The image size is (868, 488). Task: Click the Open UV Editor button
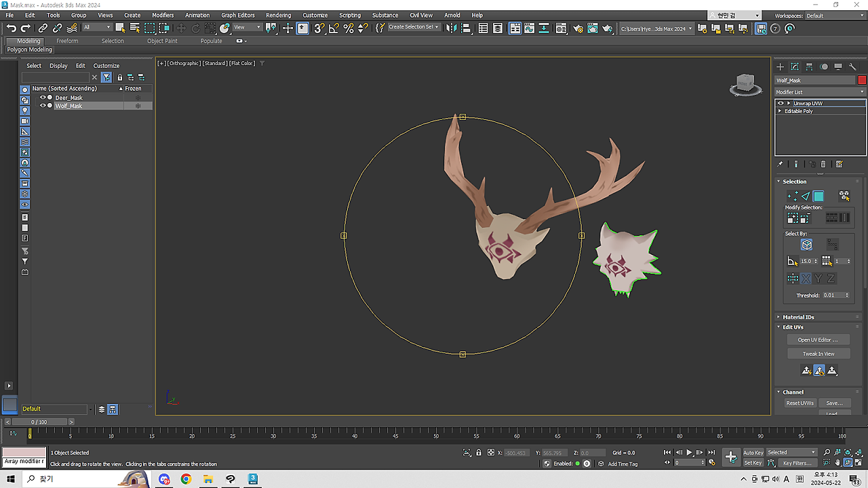[x=818, y=340]
